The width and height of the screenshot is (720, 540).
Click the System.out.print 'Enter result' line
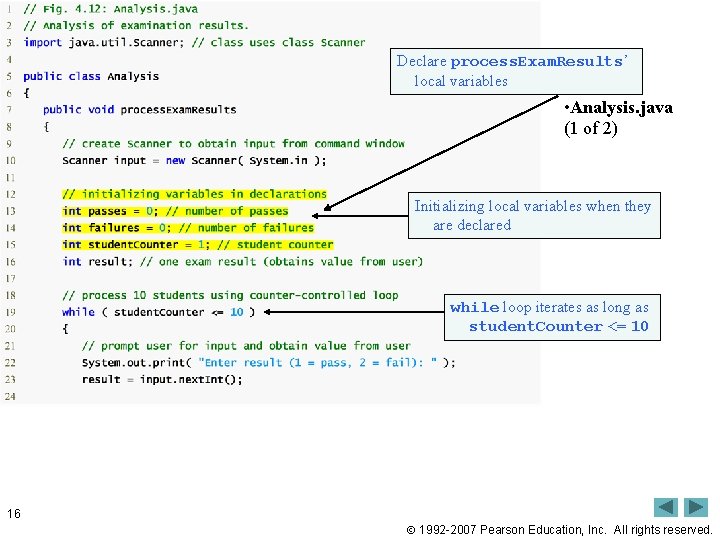269,363
